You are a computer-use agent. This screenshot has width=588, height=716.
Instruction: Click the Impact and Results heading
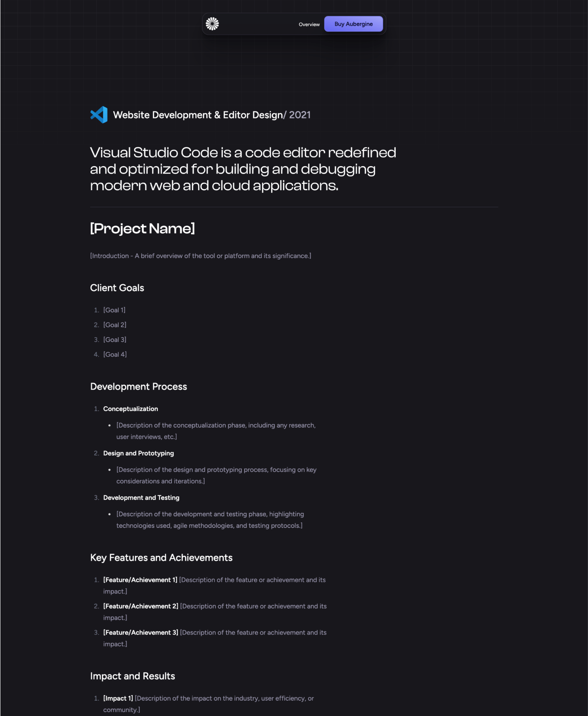[x=132, y=676]
